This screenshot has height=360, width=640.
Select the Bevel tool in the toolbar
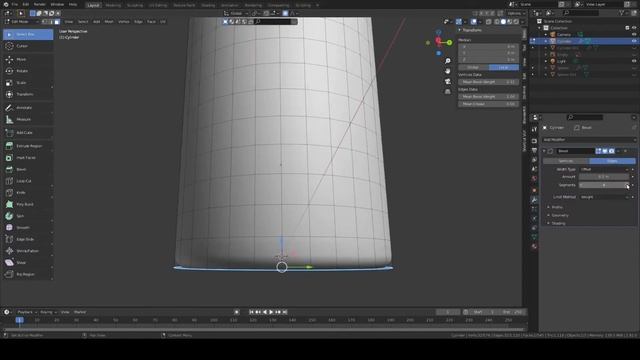click(x=28, y=169)
